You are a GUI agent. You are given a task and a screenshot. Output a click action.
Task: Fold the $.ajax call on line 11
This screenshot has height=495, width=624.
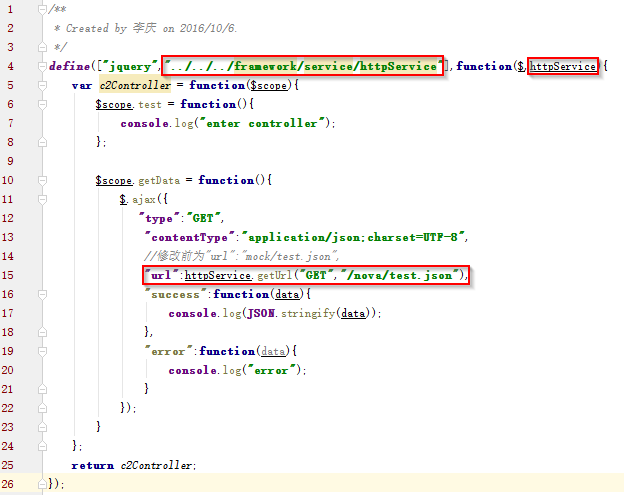point(42,199)
